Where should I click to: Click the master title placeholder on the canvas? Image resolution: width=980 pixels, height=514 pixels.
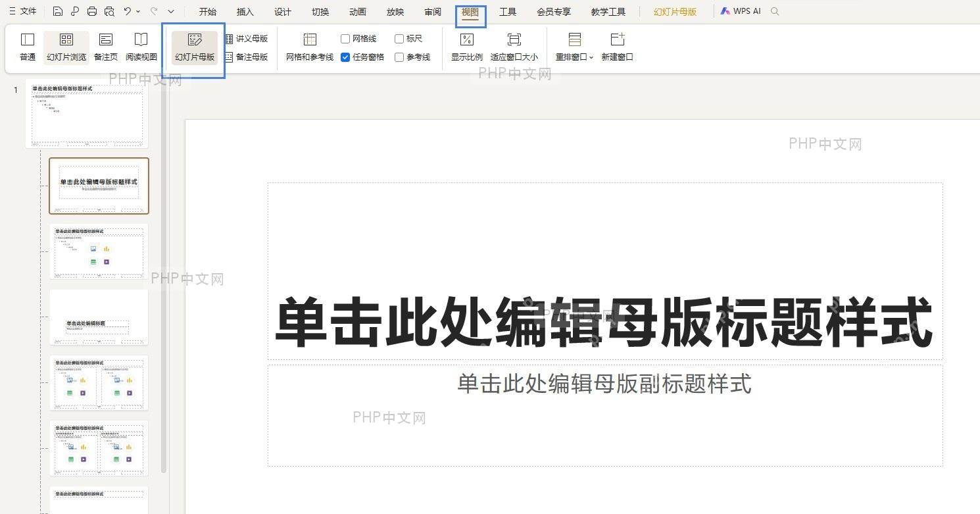(x=605, y=271)
